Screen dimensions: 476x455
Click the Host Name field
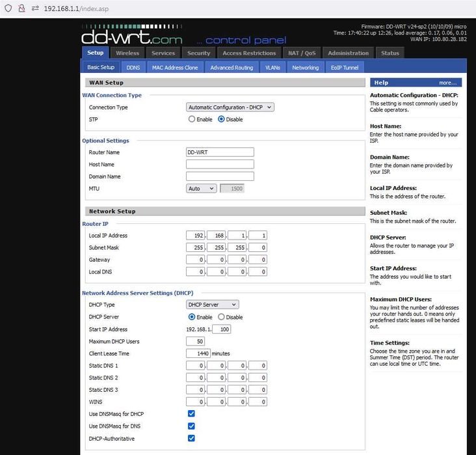click(220, 164)
